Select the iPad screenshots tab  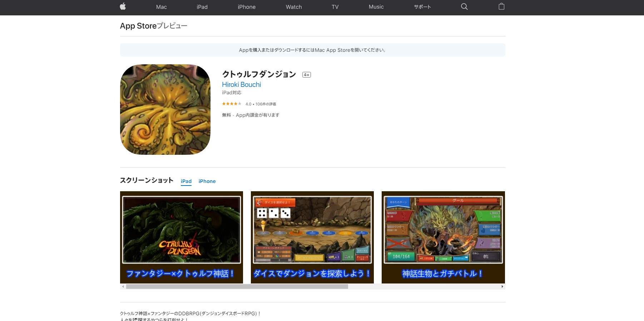click(186, 181)
